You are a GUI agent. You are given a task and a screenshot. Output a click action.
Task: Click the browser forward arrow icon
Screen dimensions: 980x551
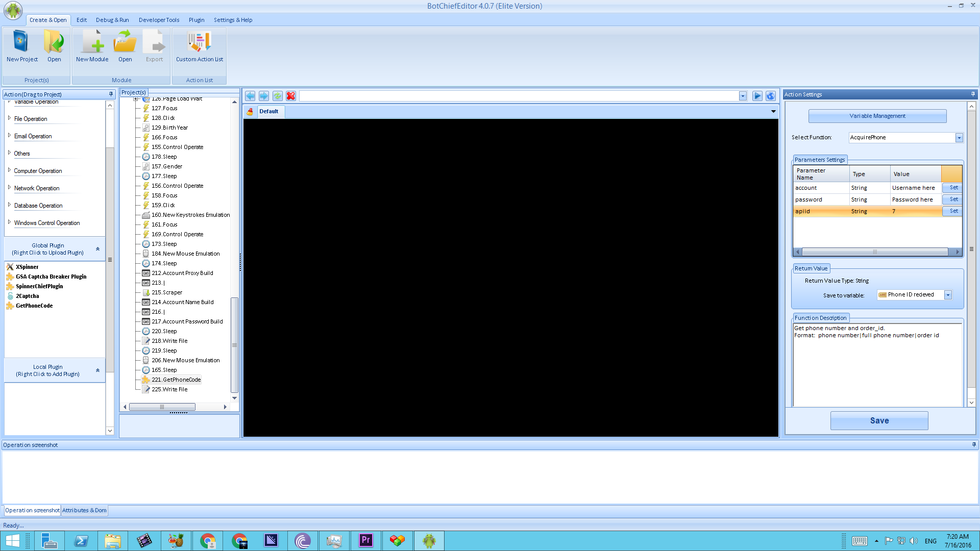click(264, 96)
